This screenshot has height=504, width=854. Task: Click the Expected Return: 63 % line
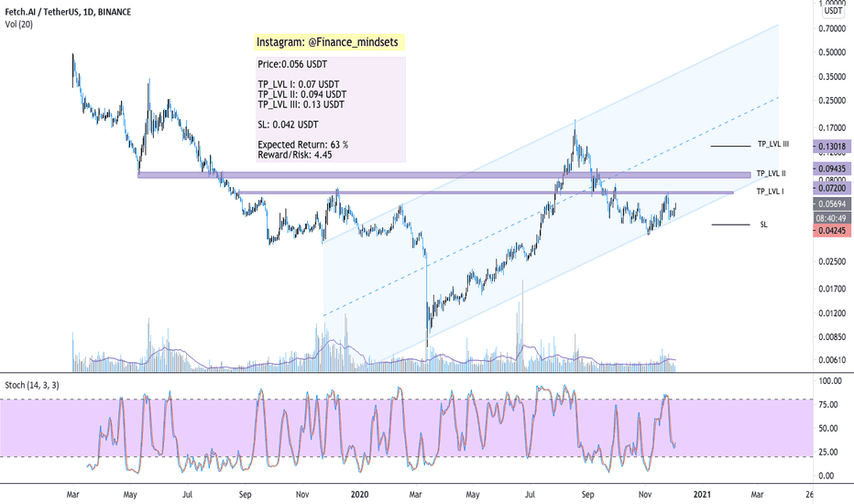302,145
